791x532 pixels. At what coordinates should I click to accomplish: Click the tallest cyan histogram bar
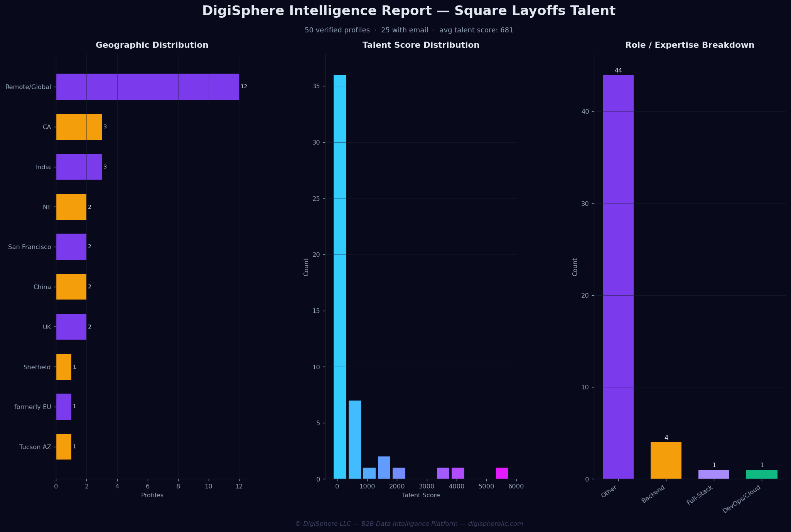(x=340, y=277)
